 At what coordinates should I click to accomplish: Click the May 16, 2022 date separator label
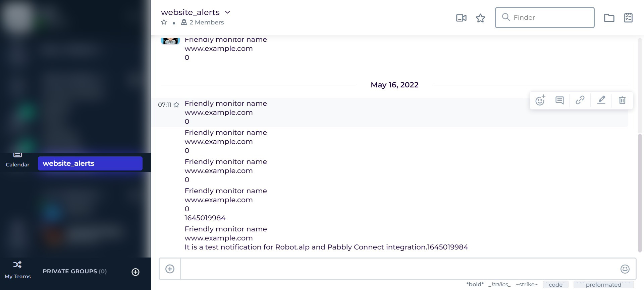pos(394,85)
